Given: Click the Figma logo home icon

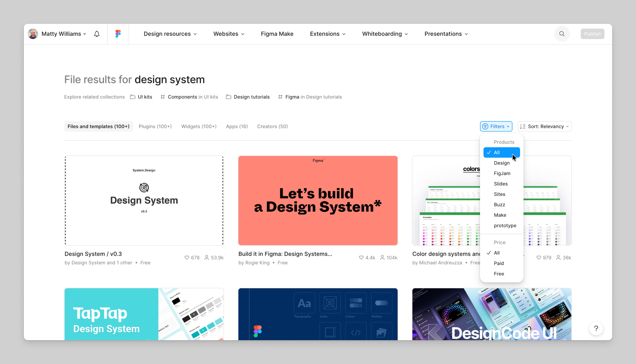Looking at the screenshot, I should (x=118, y=34).
